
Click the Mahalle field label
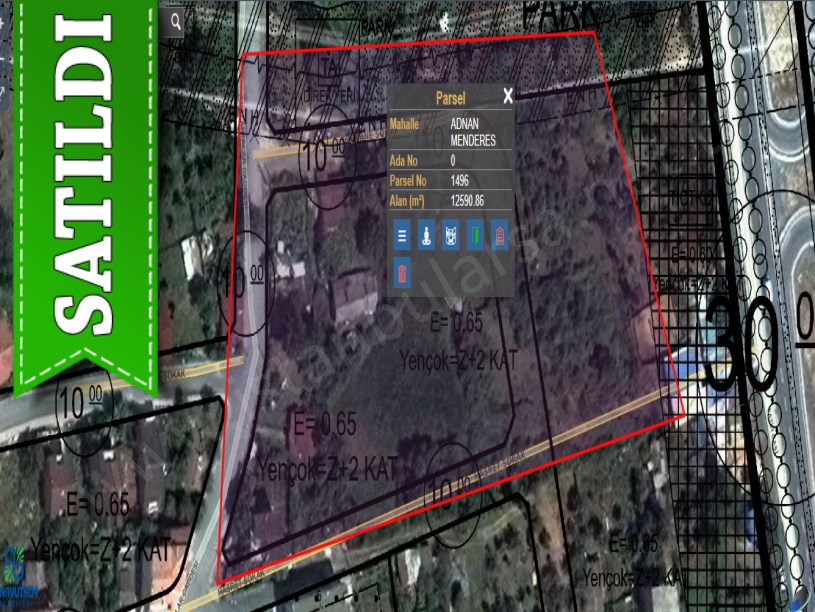tap(405, 125)
